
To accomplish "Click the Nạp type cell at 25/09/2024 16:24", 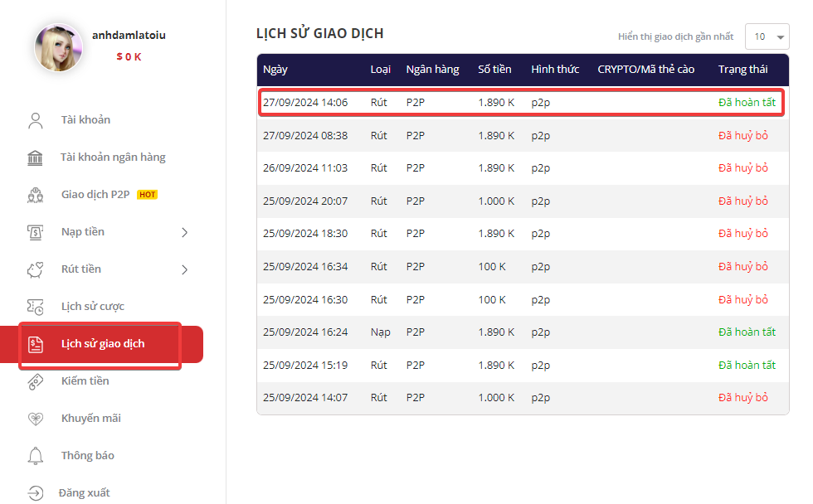I will coord(381,332).
